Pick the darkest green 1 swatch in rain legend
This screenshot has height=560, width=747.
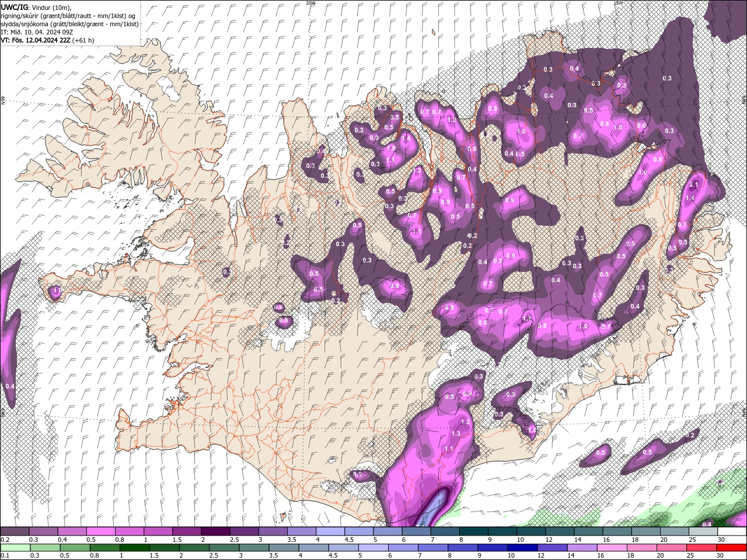click(x=136, y=548)
